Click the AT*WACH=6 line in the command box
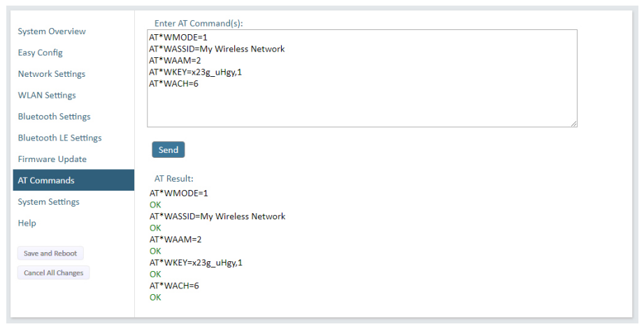The width and height of the screenshot is (644, 329). point(174,83)
